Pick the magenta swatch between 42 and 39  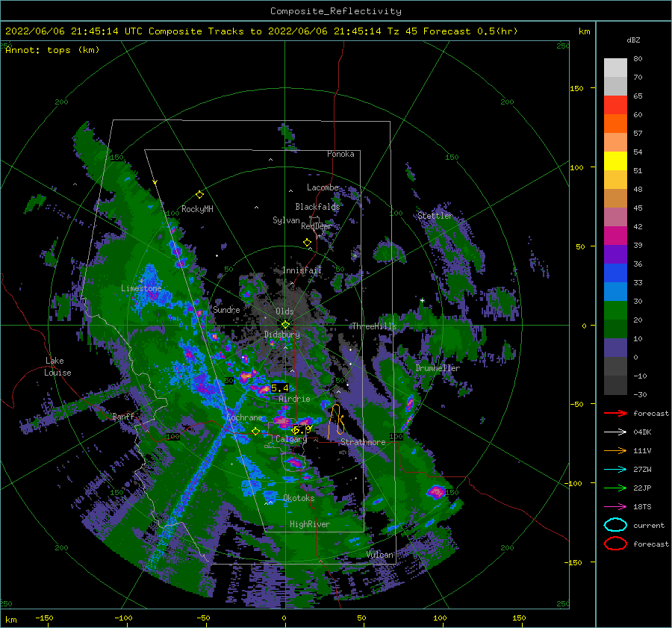615,236
